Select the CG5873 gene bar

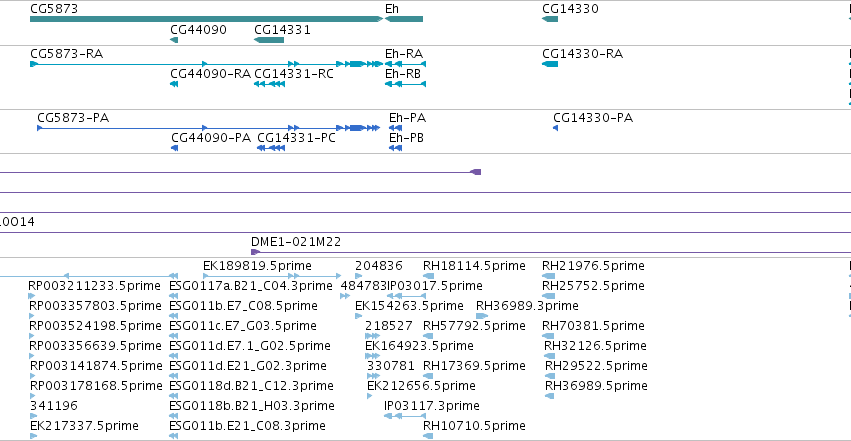(x=206, y=19)
